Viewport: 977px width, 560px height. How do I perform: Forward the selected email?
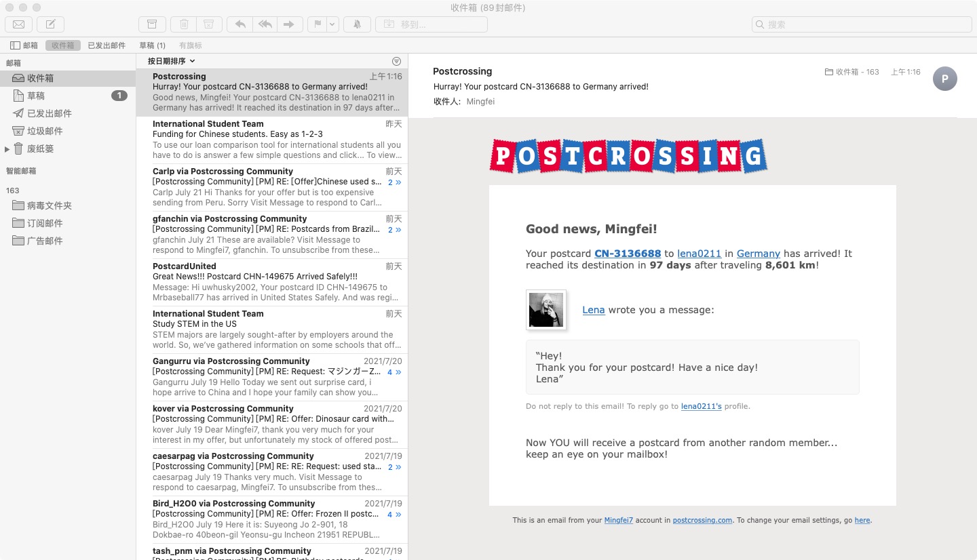290,24
